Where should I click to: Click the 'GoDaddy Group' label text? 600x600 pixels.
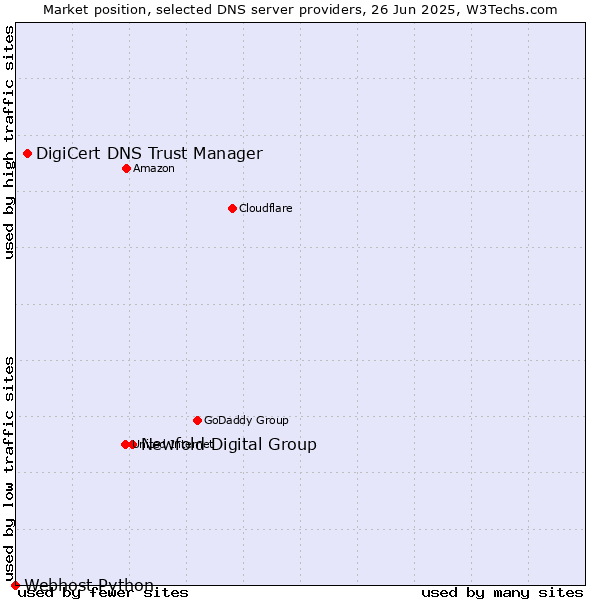[246, 420]
